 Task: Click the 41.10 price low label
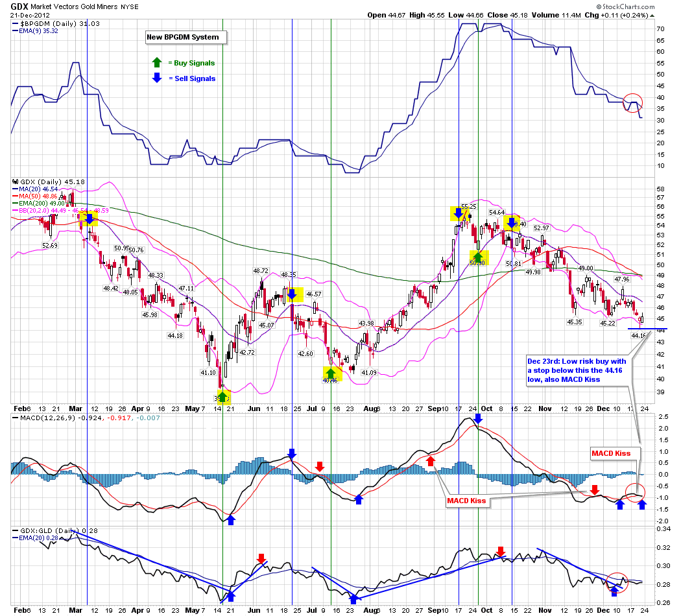pyautogui.click(x=208, y=372)
